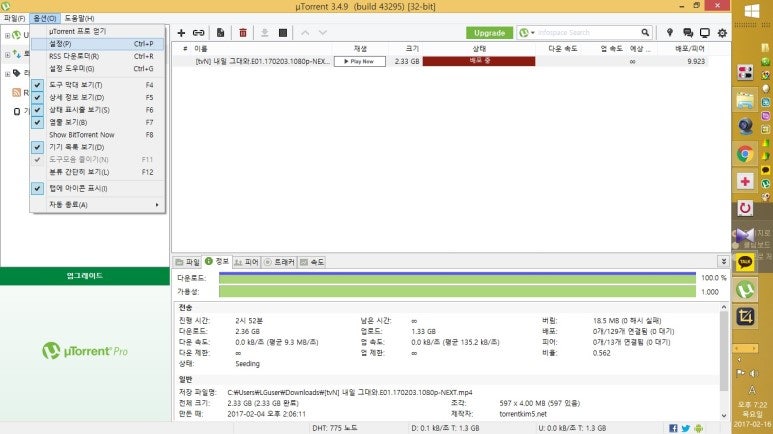Open Android icon in status bar
Image resolution: width=773 pixels, height=434 pixels.
[699, 428]
